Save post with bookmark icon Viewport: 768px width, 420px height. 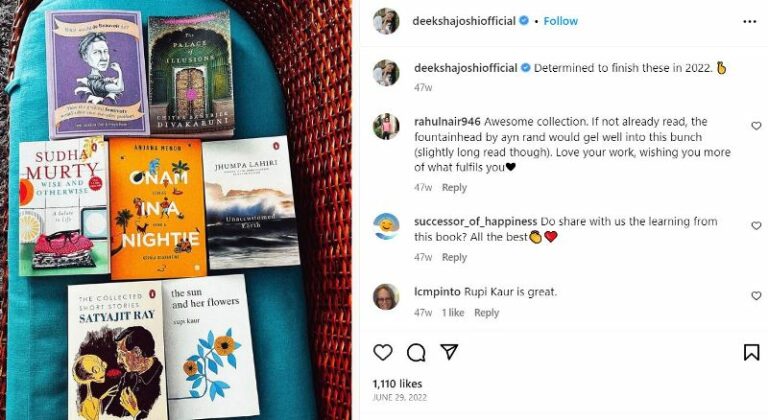pyautogui.click(x=751, y=352)
